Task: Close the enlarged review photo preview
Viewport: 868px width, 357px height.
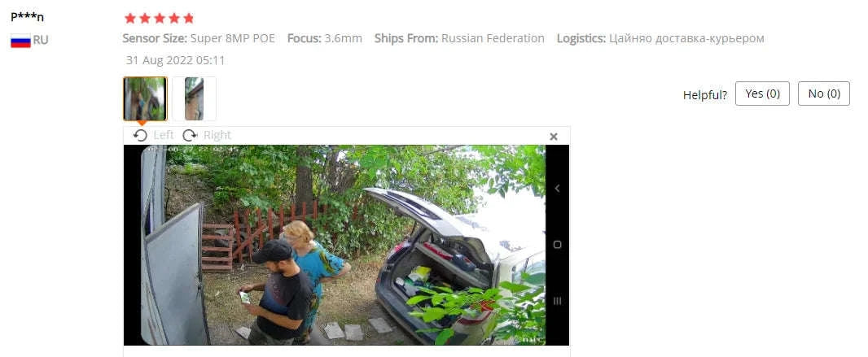Action: [553, 137]
